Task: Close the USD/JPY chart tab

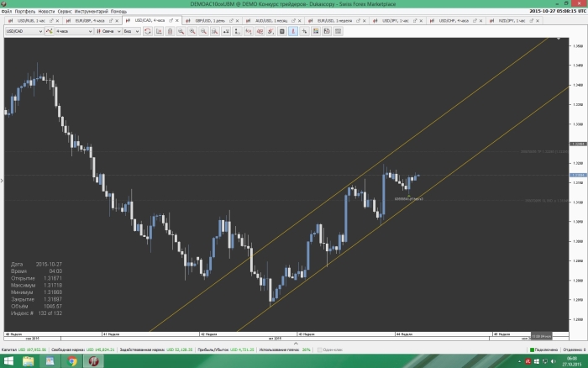Action: pos(421,21)
